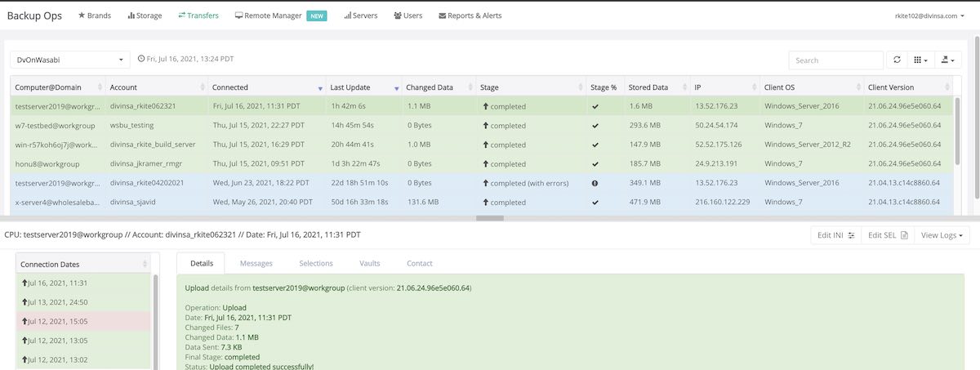Sort by Stage % column

pos(605,87)
